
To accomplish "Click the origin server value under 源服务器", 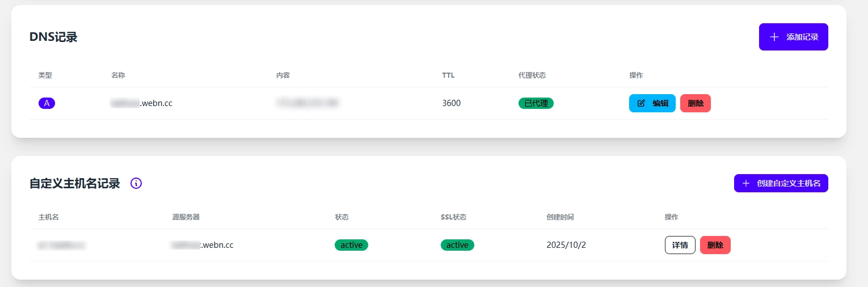I will point(203,245).
